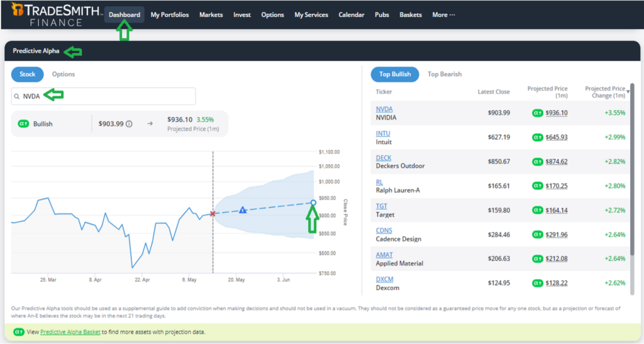Viewport: 644px width, 344px height.
Task: Click projected price $170.25 for Ralph Lauren
Action: (557, 186)
